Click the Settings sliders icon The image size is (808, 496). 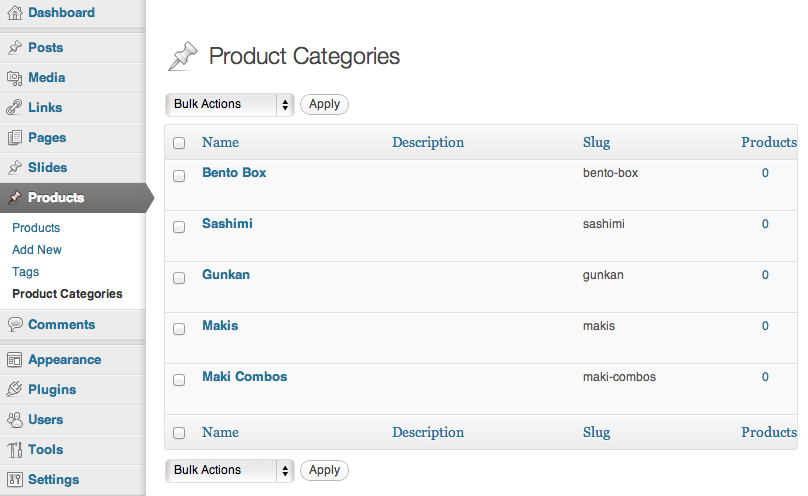(15, 480)
